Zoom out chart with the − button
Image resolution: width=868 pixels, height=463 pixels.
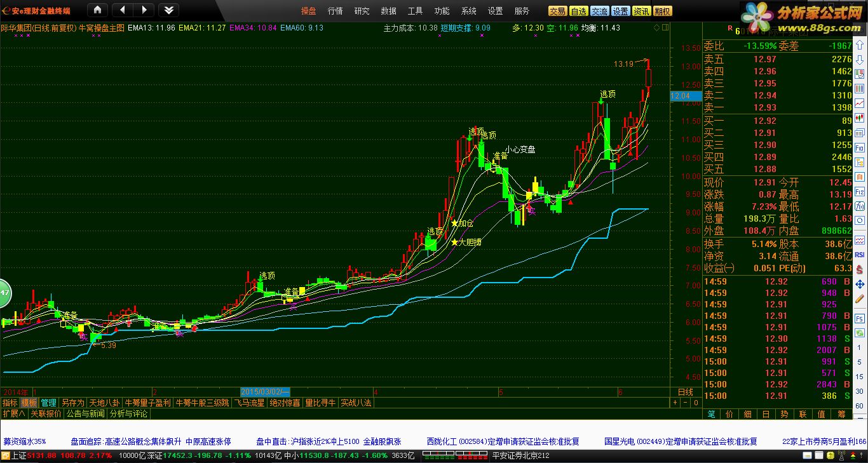pos(686,403)
